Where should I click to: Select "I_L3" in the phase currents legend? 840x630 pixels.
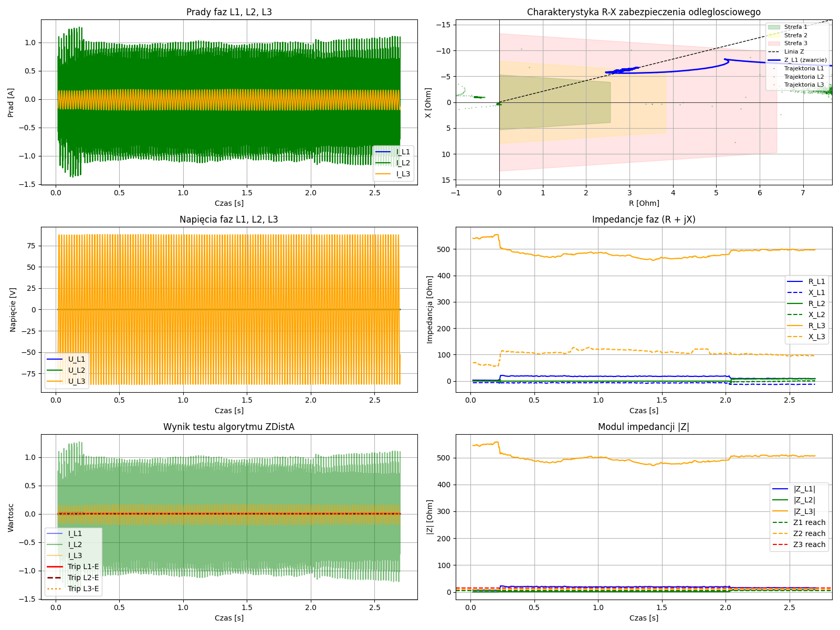pos(403,174)
